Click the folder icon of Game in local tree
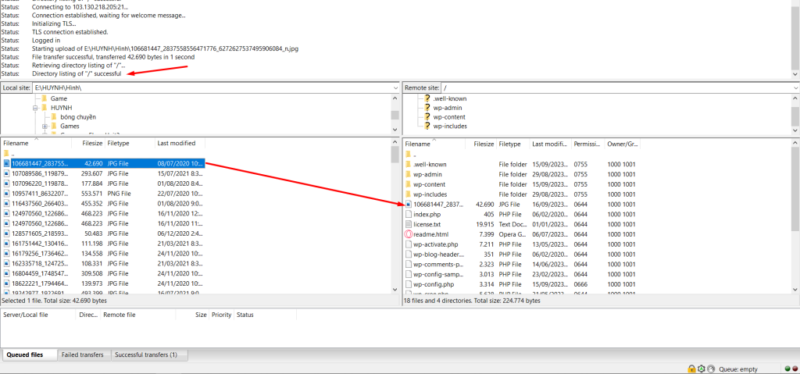800x374 pixels. [x=44, y=98]
